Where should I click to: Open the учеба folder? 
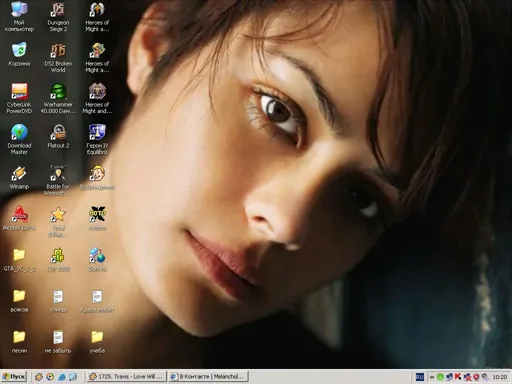[x=97, y=342]
